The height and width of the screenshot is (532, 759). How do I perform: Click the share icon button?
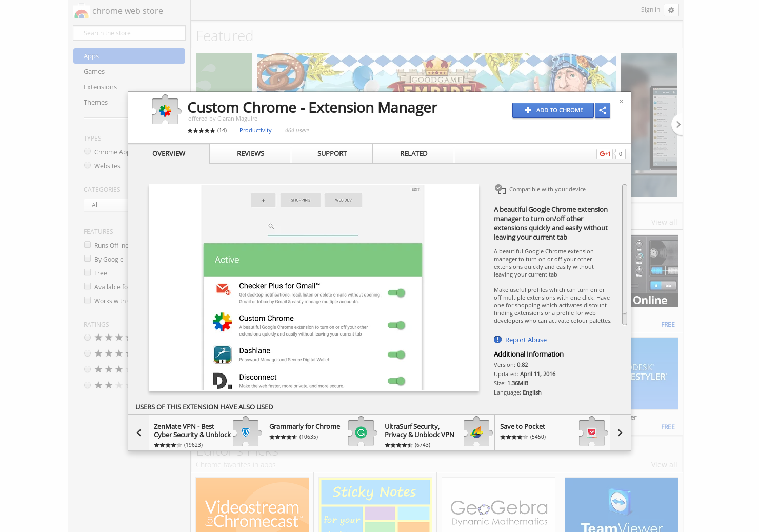tap(603, 110)
